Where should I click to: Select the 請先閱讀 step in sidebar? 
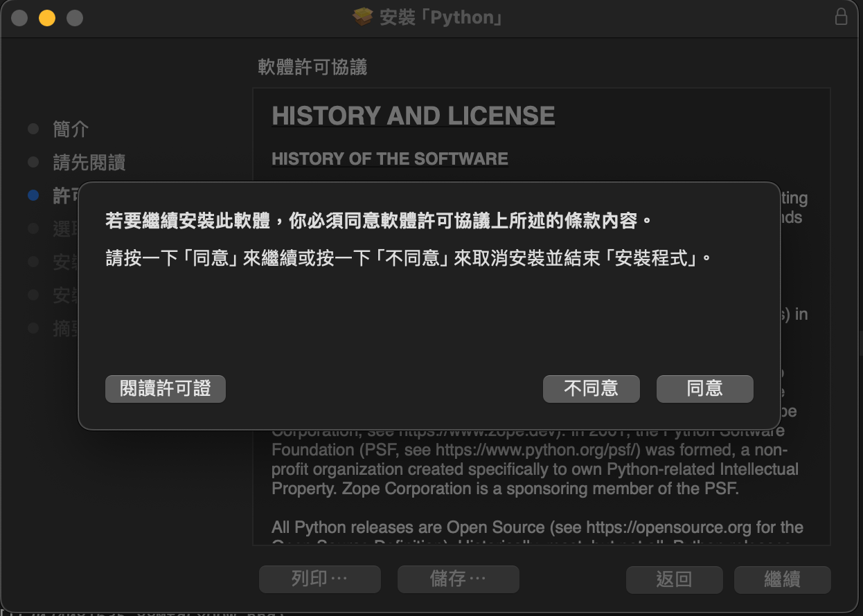[89, 163]
